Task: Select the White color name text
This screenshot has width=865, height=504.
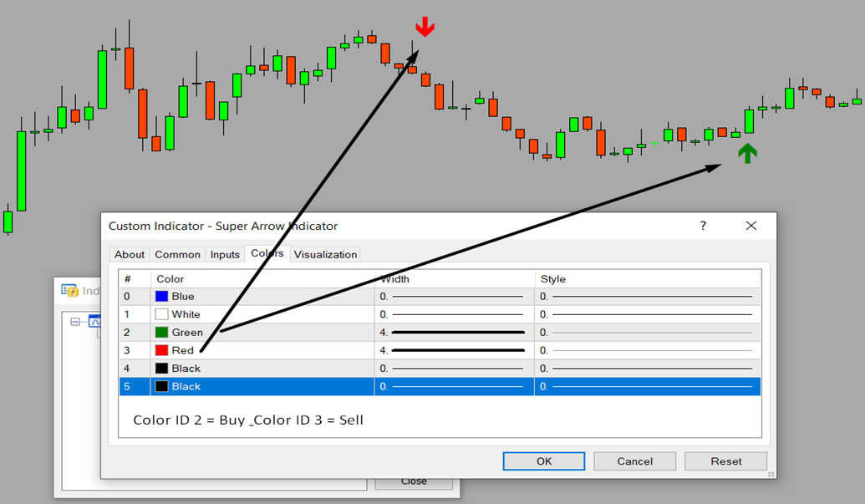Action: point(186,314)
